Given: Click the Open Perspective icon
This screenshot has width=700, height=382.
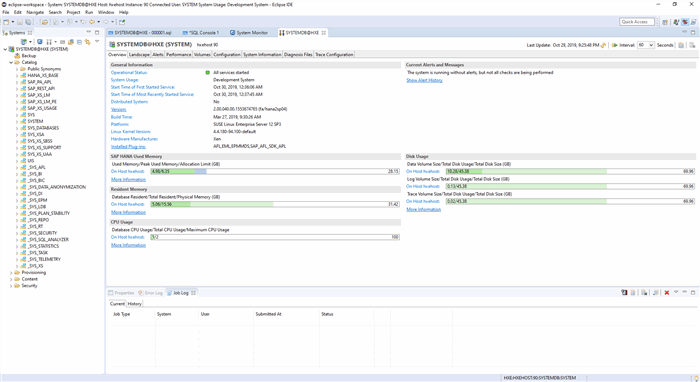Looking at the screenshot, I should pyautogui.click(x=665, y=22).
